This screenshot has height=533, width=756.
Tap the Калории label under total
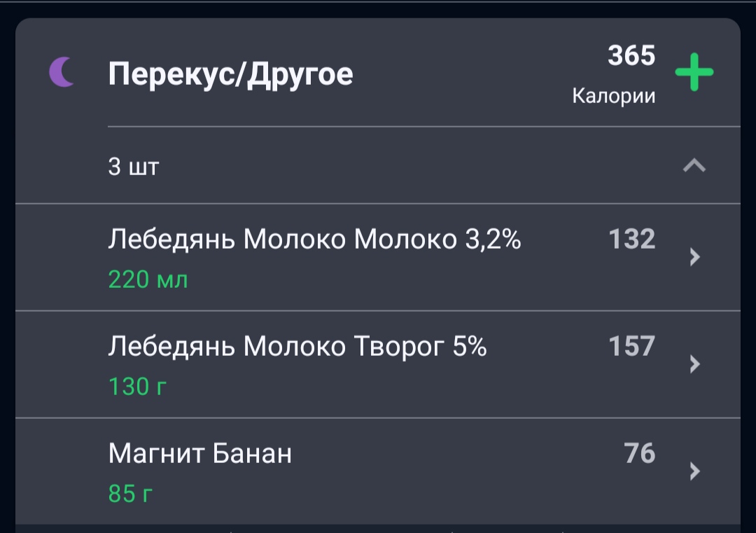[614, 96]
